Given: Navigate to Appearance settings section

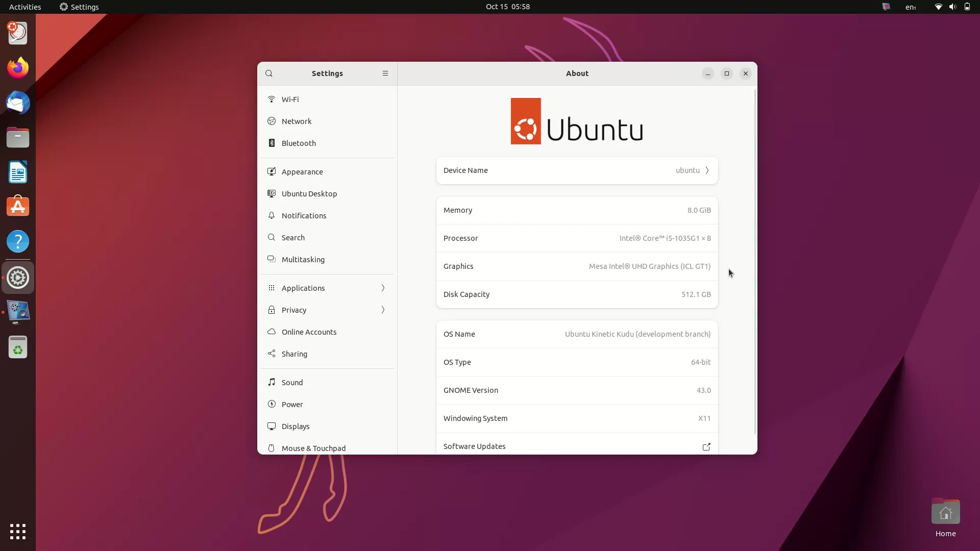Looking at the screenshot, I should [302, 171].
